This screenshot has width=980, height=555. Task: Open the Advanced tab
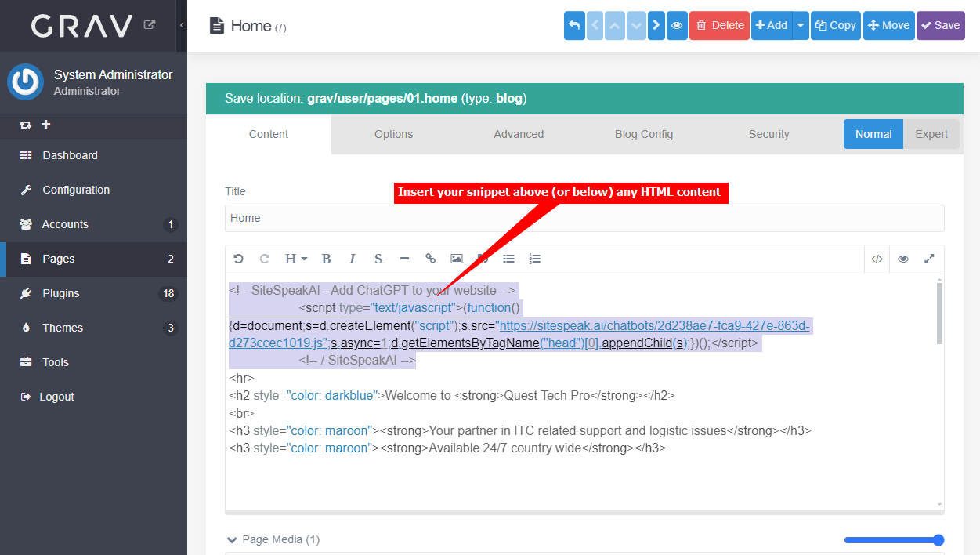pos(519,134)
